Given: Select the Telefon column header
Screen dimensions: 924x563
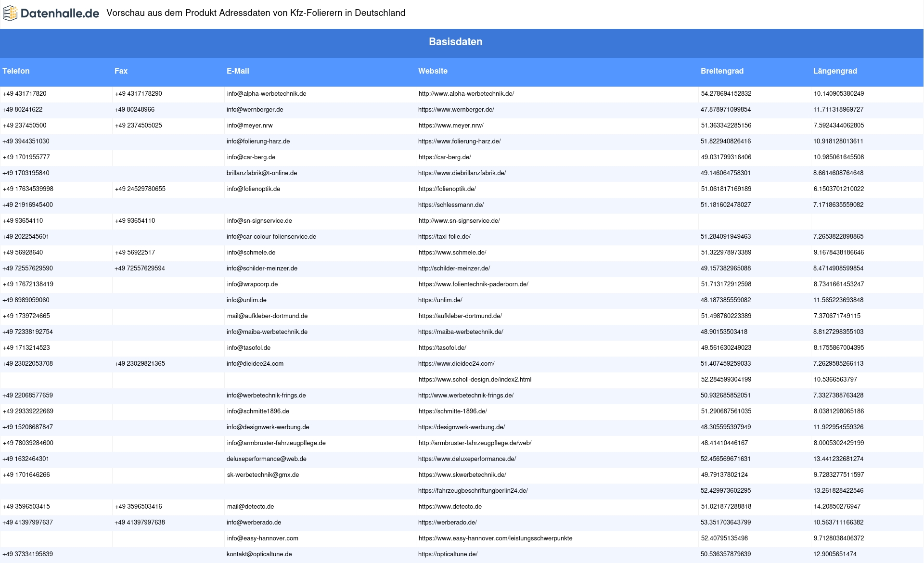Looking at the screenshot, I should click(16, 71).
